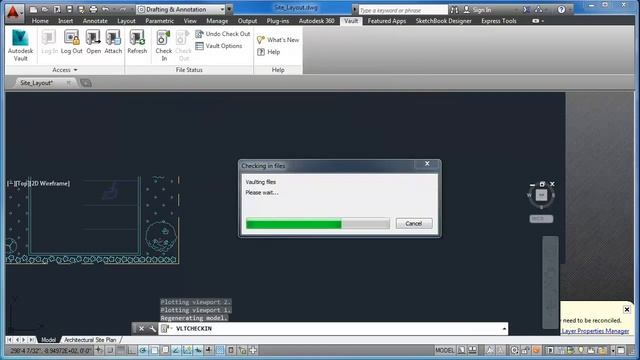Toggle Snap Mode in status bar

coord(110,350)
